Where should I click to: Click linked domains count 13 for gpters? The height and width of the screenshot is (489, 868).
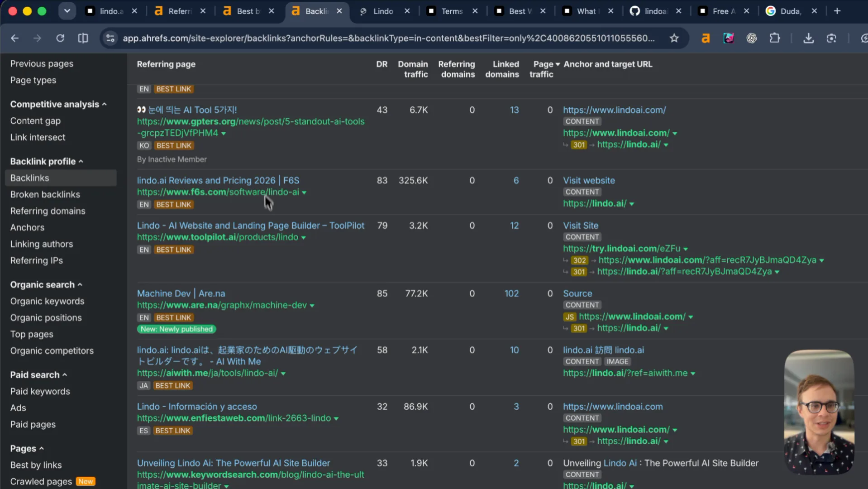click(515, 110)
